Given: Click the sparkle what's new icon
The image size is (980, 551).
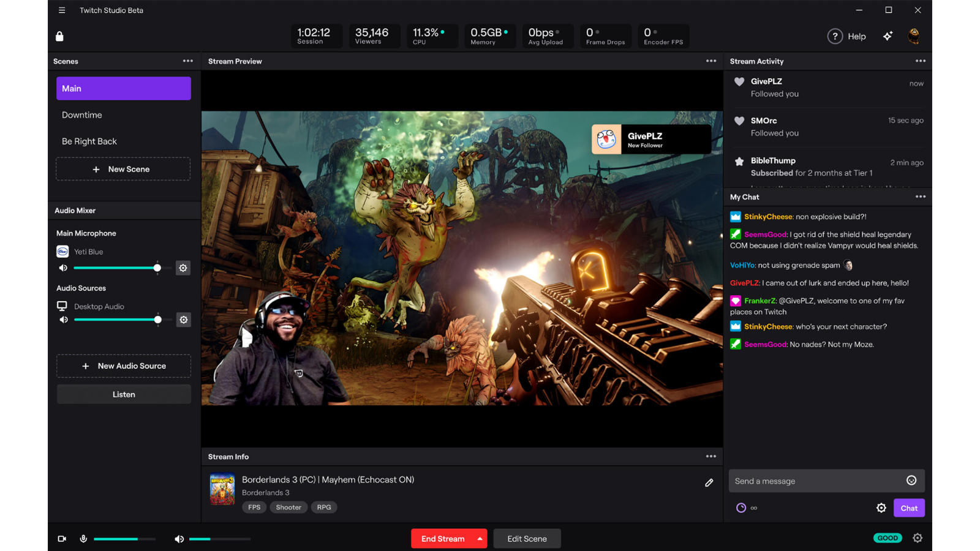Looking at the screenshot, I should point(888,36).
